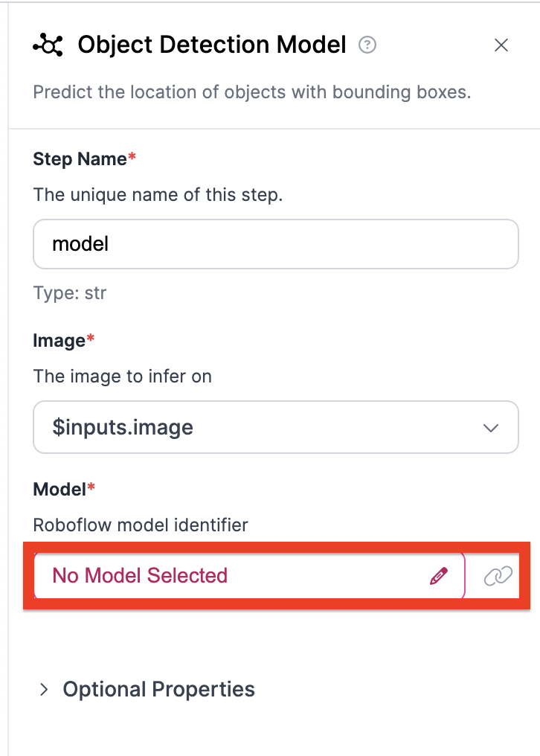
Task: Click the "Roboflow model identifier" description
Action: 141,525
